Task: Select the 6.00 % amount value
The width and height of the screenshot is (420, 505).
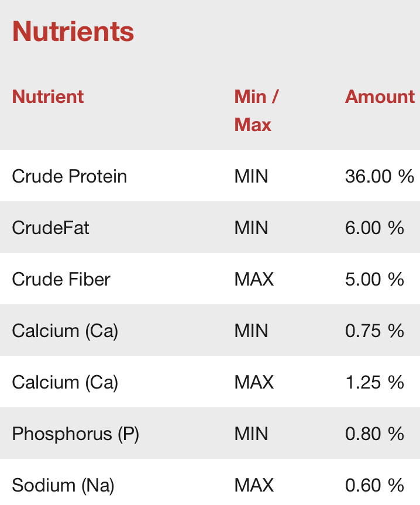Action: pyautogui.click(x=374, y=228)
